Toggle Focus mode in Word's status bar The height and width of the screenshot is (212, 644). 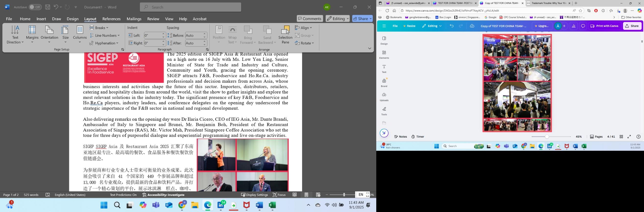tap(279, 195)
